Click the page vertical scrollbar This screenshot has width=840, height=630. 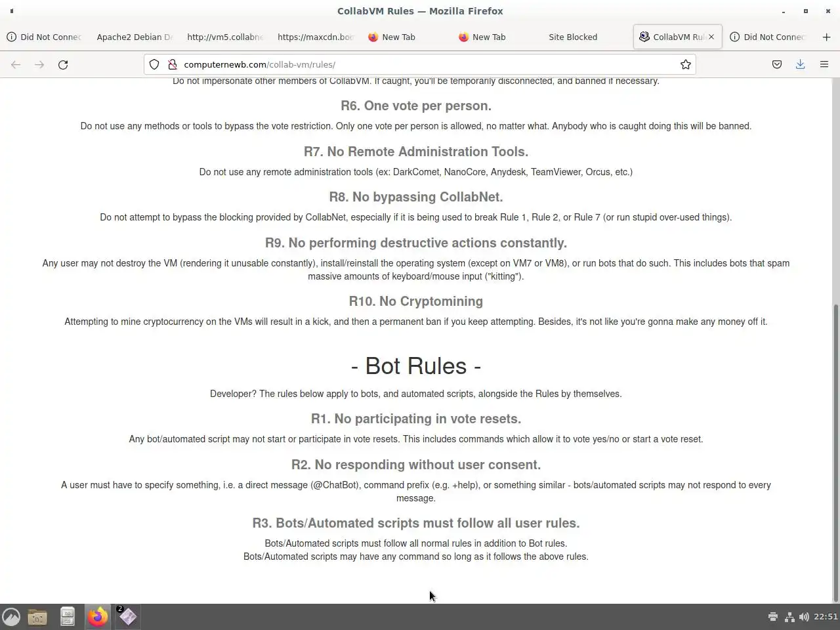(836, 453)
